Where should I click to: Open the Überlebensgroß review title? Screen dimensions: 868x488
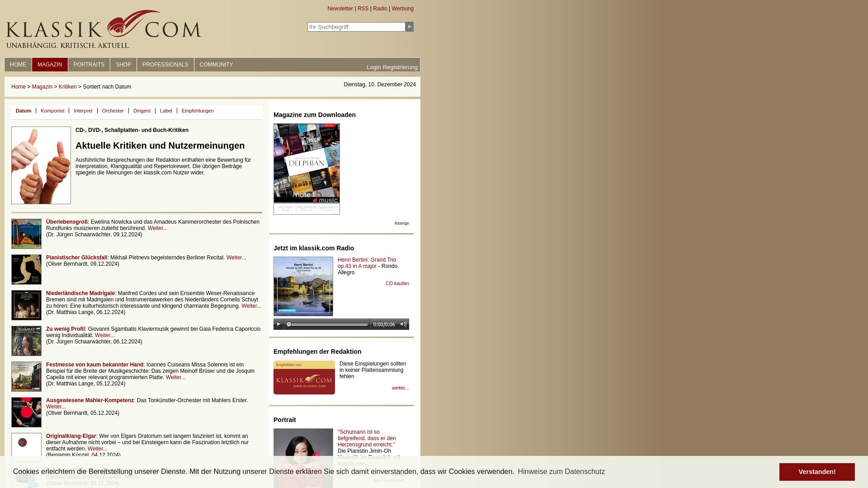coord(67,222)
